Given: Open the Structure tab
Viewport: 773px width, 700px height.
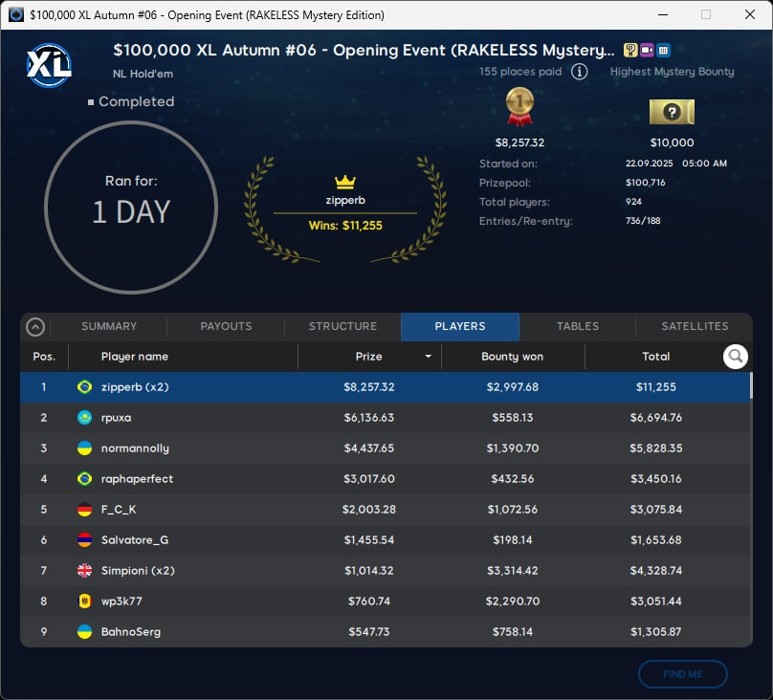Looking at the screenshot, I should click(x=342, y=326).
